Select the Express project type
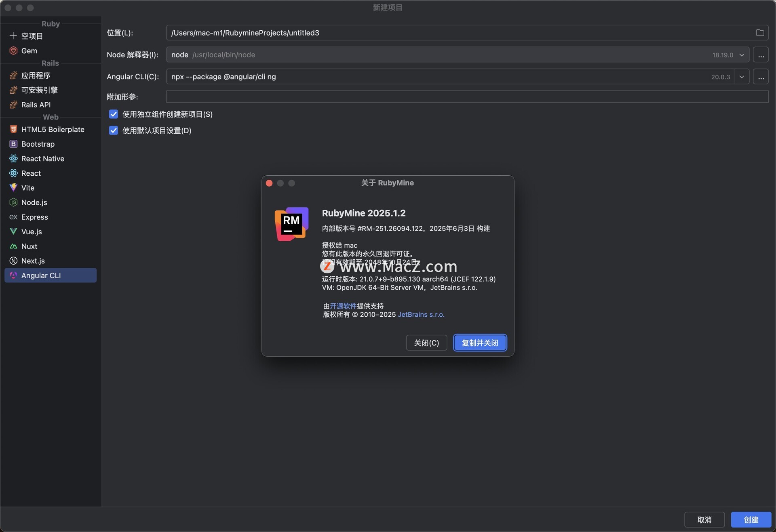 [x=51, y=217]
